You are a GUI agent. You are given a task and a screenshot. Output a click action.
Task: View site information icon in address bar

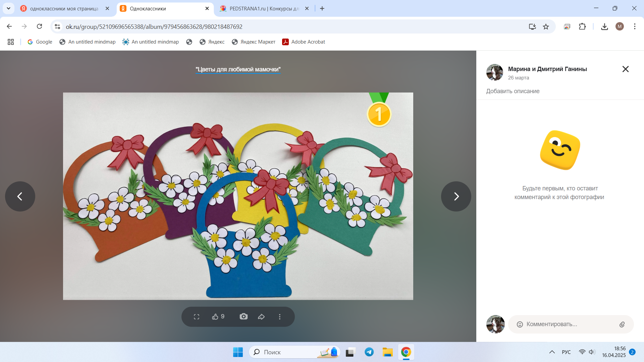[57, 26]
